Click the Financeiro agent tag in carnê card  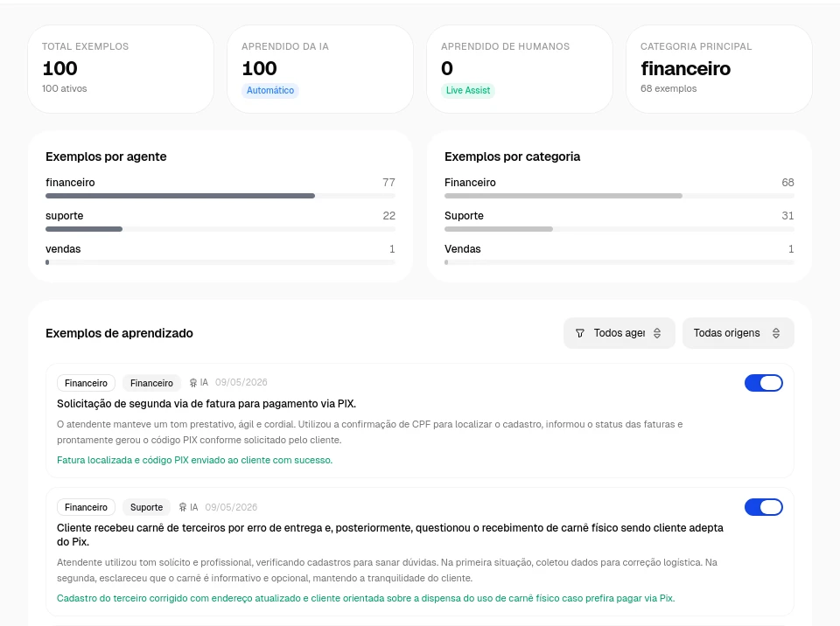click(x=86, y=507)
